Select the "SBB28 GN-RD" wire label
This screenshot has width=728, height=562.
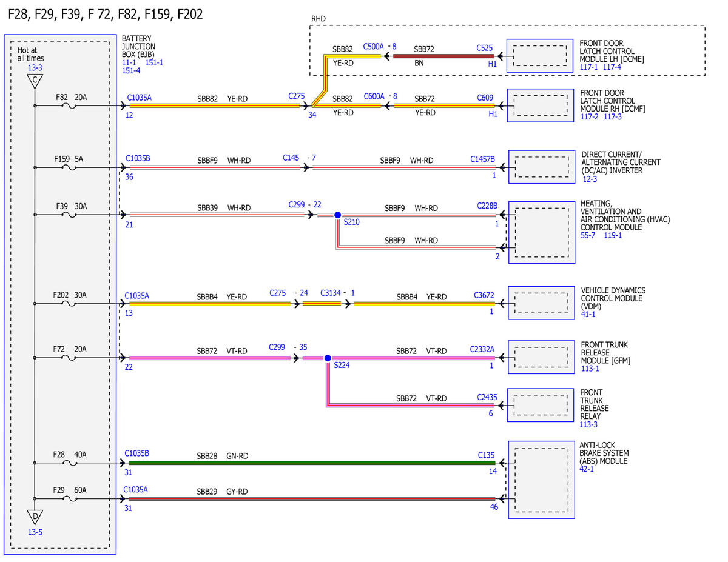tap(222, 455)
